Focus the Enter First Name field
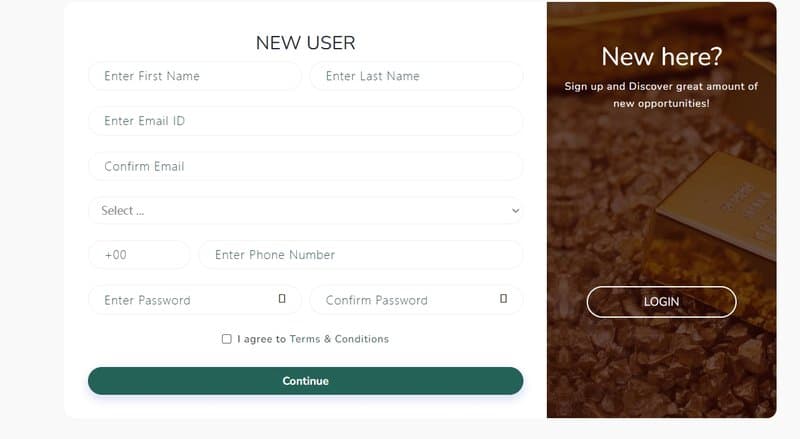800x439 pixels. click(195, 76)
